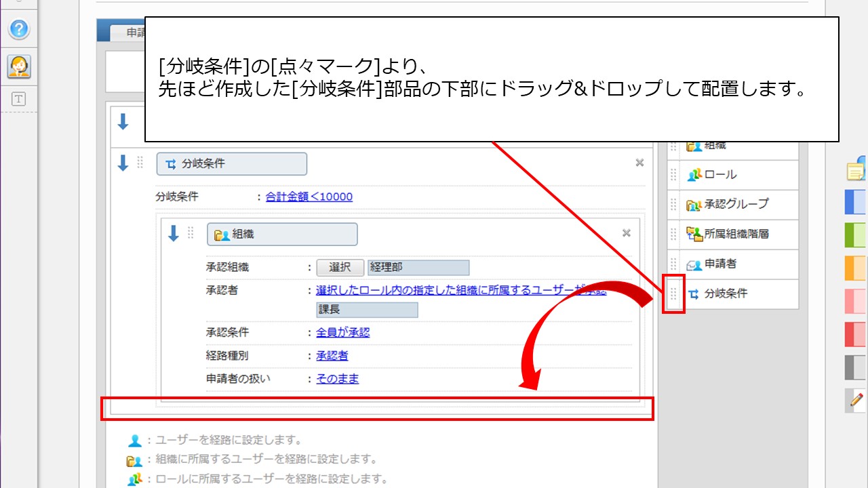Click the 申請者 part in the palette
868x488 pixels.
(x=720, y=264)
